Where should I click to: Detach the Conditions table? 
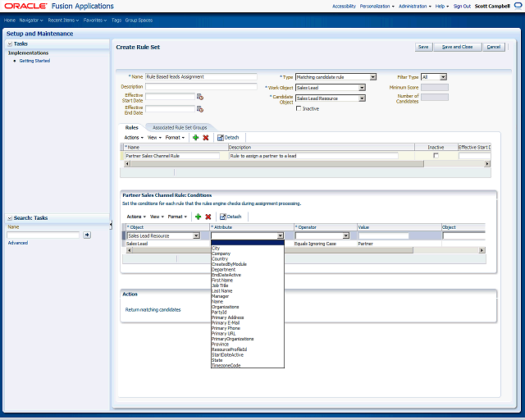point(231,217)
